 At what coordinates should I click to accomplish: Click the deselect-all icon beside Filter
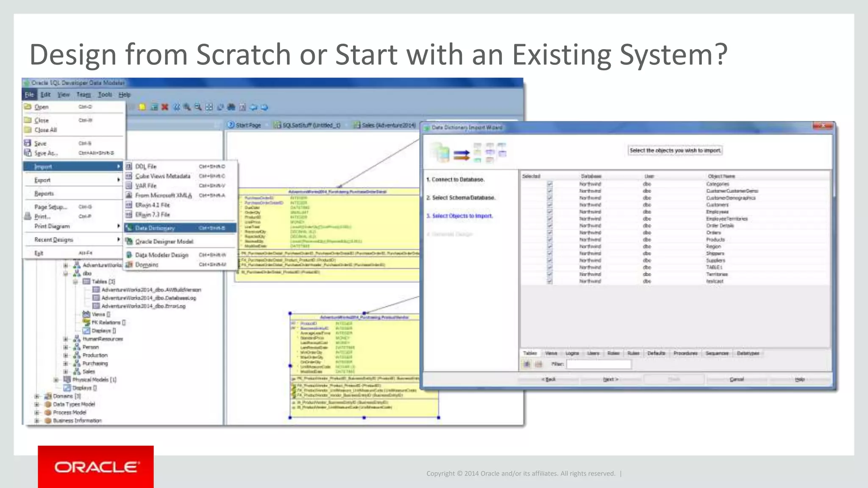tap(538, 364)
